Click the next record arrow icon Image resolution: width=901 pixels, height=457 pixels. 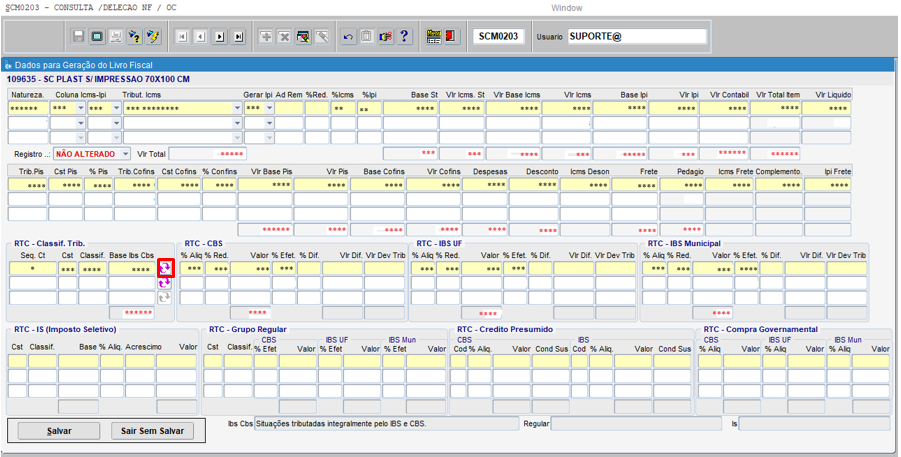click(219, 37)
